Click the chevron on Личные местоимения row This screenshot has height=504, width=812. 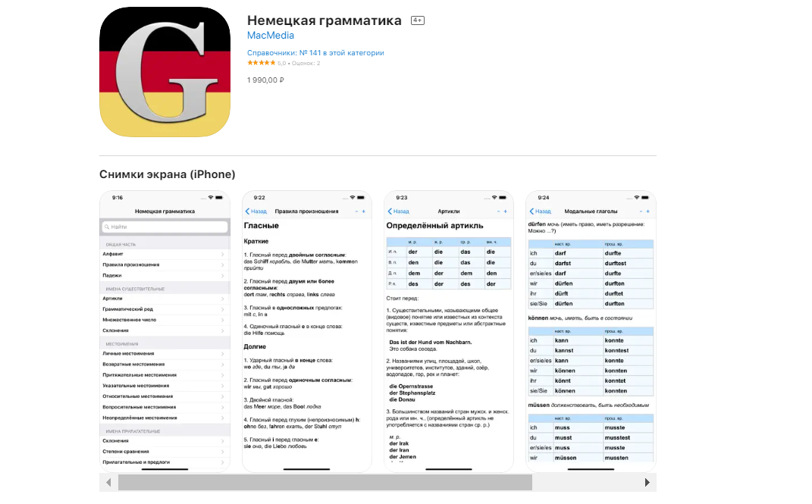point(223,354)
